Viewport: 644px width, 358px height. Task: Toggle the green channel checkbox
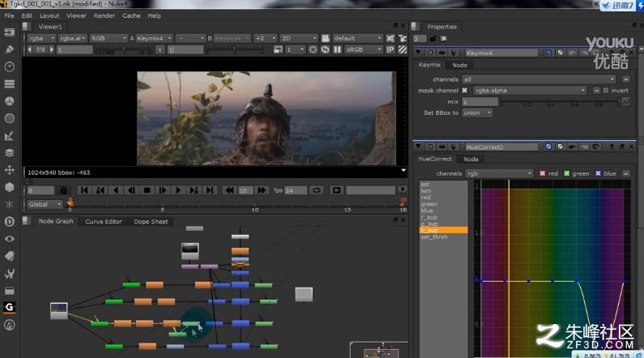click(x=567, y=173)
